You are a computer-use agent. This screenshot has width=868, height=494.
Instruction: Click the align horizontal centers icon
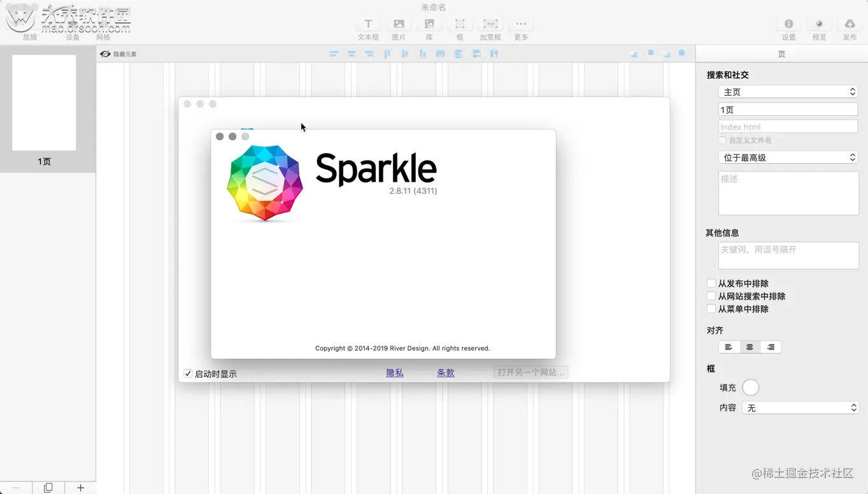[352, 54]
